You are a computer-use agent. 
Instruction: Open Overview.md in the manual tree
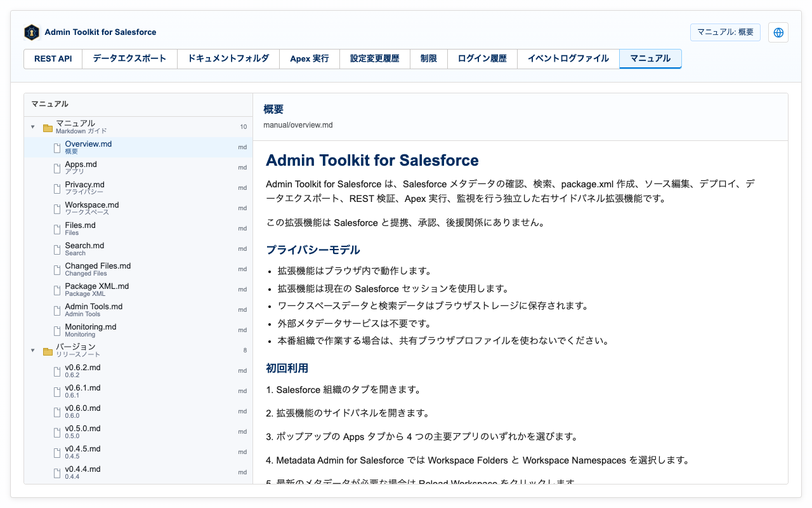coord(138,147)
